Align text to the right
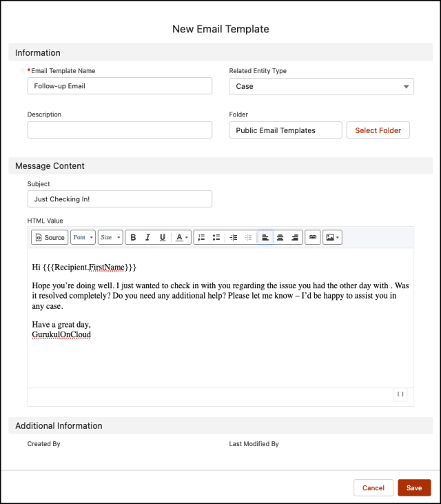Image resolution: width=441 pixels, height=504 pixels. 295,237
